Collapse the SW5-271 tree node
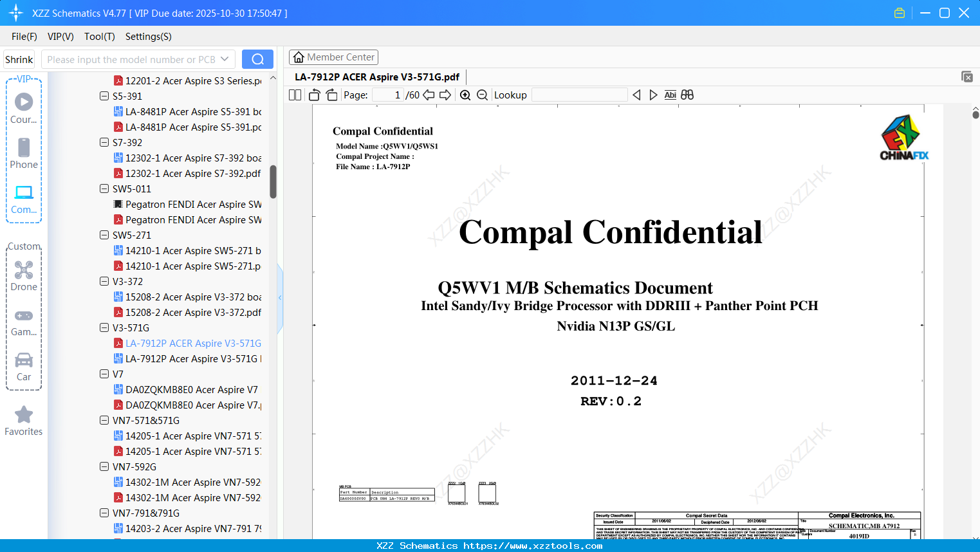The height and width of the screenshot is (552, 980). (104, 235)
